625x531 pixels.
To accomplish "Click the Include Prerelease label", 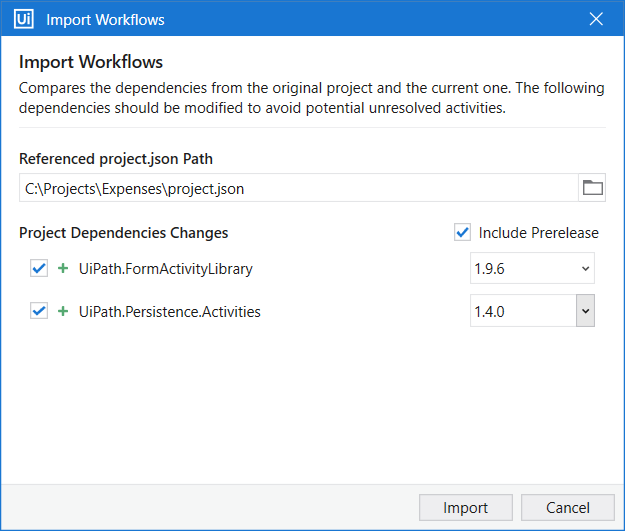I will click(x=539, y=233).
